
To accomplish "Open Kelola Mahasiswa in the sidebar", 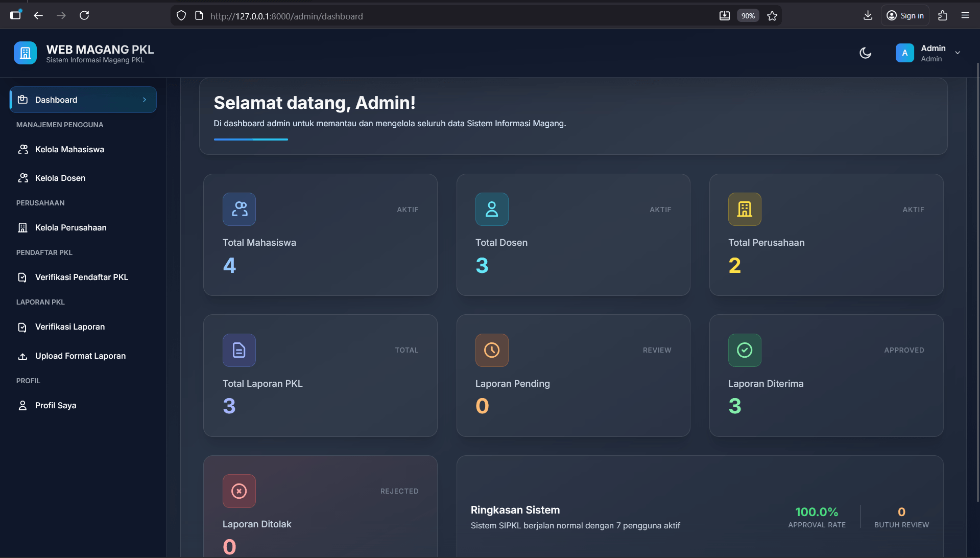I will point(83,149).
